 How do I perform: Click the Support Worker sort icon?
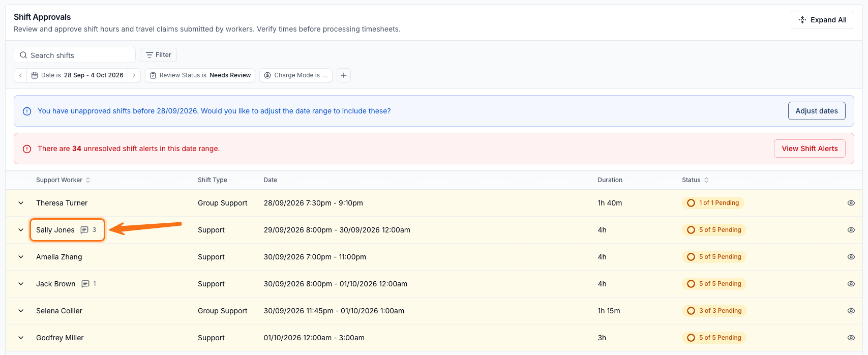click(x=88, y=180)
